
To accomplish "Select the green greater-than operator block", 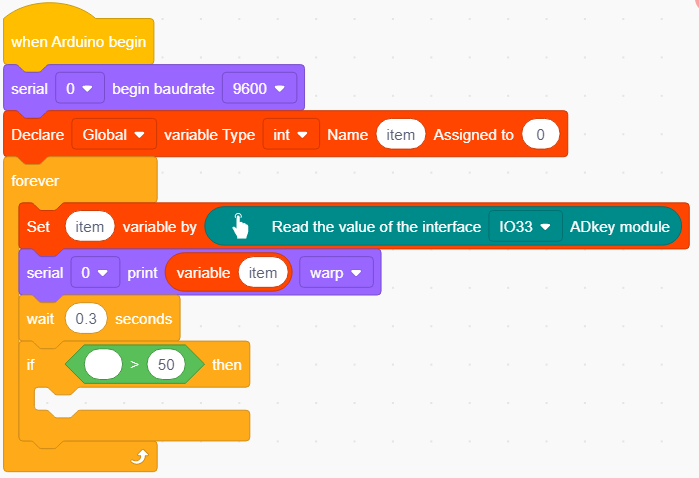I will tap(135, 364).
